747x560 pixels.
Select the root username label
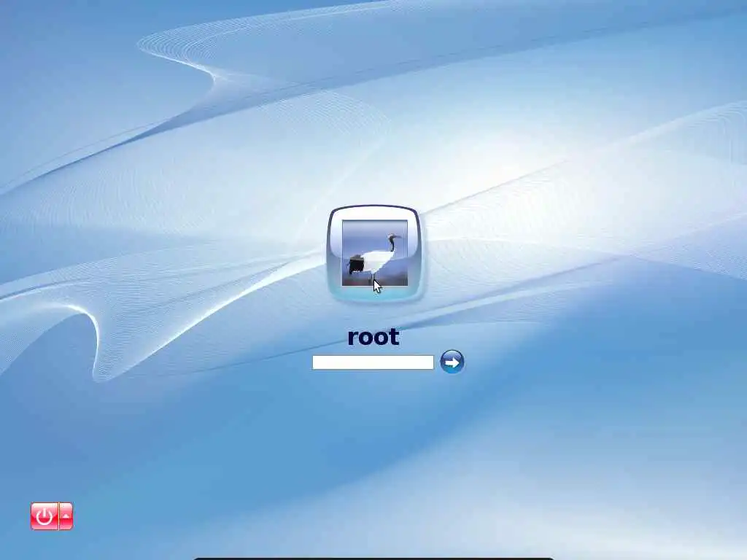coord(373,337)
